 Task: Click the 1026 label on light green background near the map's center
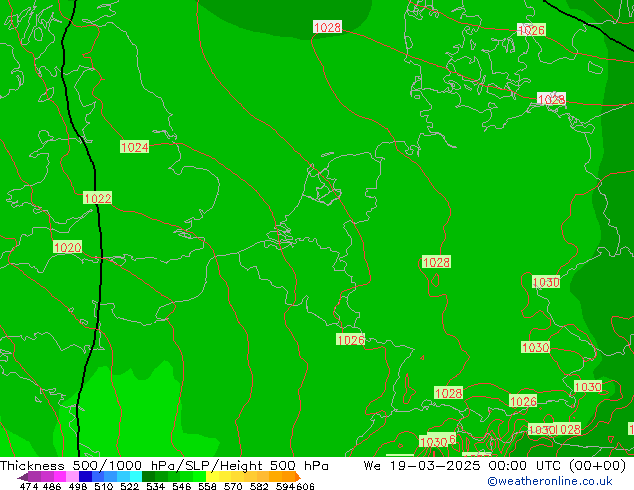tap(351, 340)
